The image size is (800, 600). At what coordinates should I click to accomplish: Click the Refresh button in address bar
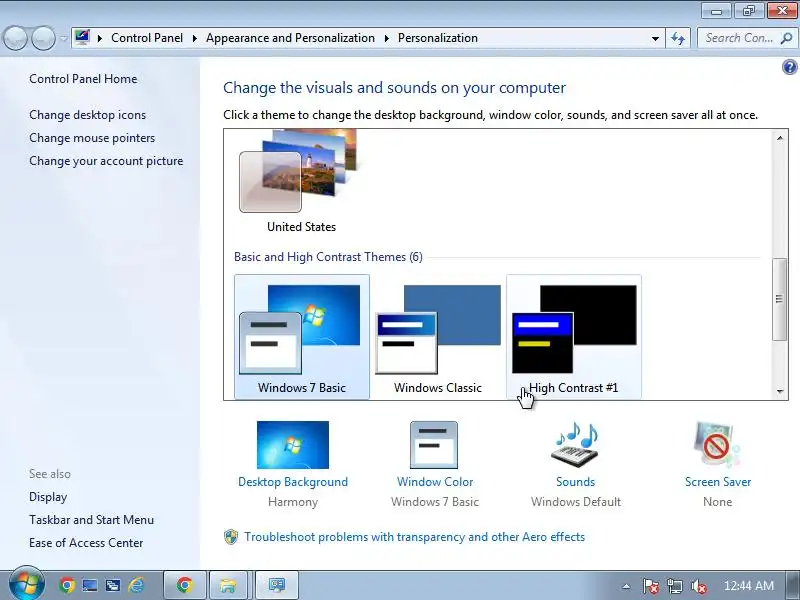pyautogui.click(x=678, y=38)
